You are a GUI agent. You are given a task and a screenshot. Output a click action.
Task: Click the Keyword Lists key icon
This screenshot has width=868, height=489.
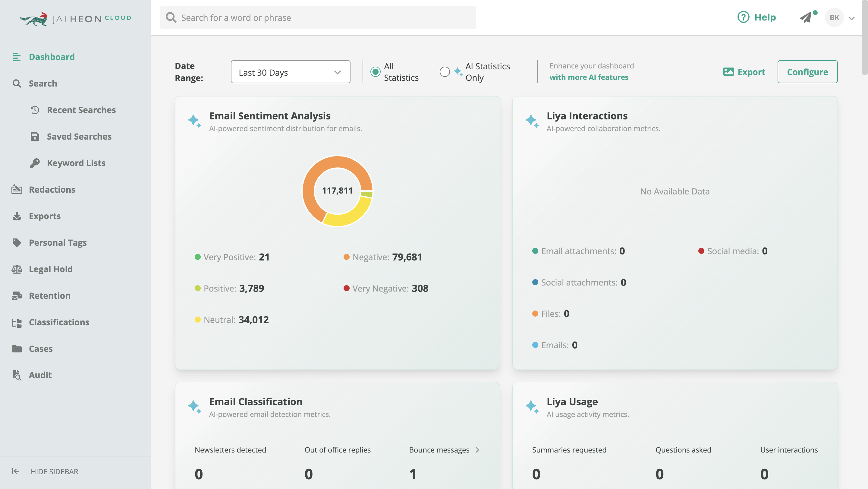point(35,163)
